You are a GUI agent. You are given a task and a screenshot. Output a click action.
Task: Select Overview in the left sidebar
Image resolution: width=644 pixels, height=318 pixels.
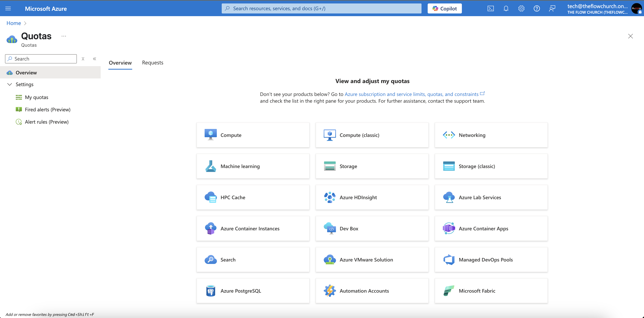click(x=26, y=72)
